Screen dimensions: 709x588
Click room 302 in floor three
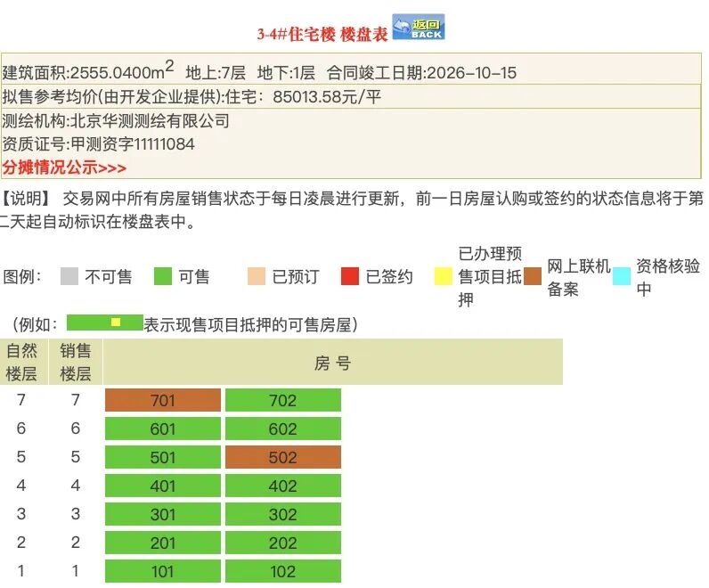click(x=283, y=515)
